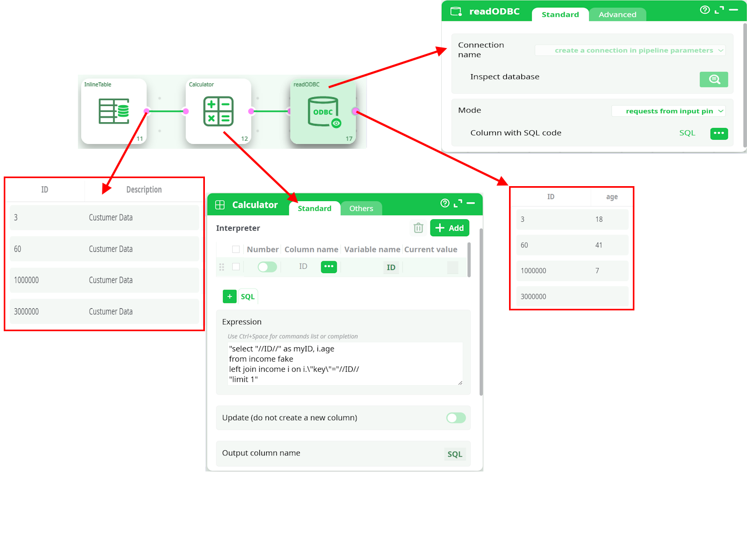Click the green plus icon beside SQL
747x560 pixels.
229,297
